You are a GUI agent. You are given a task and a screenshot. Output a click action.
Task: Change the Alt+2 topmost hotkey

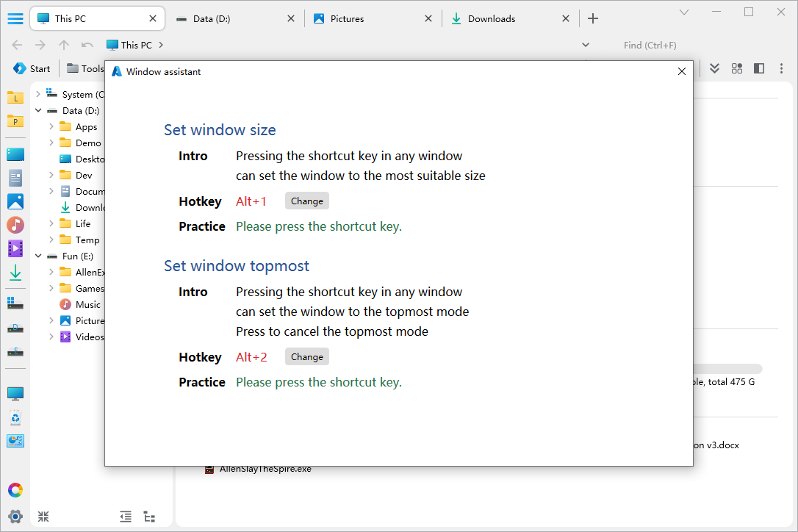(306, 357)
